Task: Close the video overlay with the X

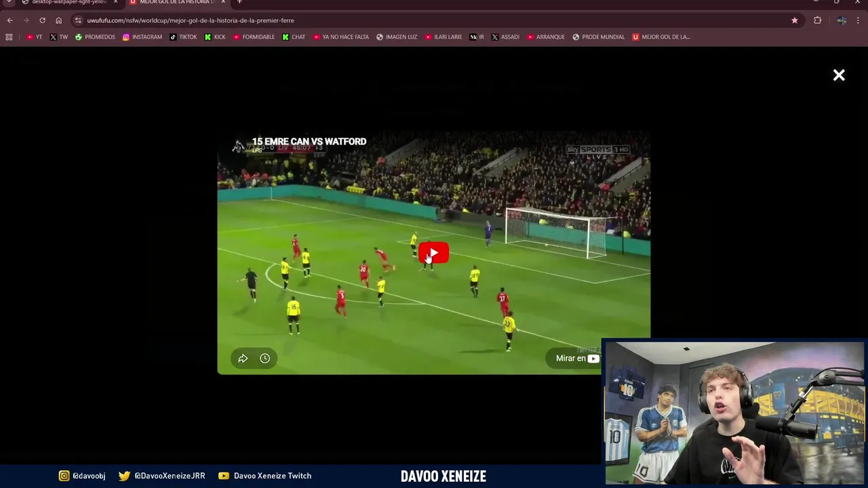Action: coord(839,75)
